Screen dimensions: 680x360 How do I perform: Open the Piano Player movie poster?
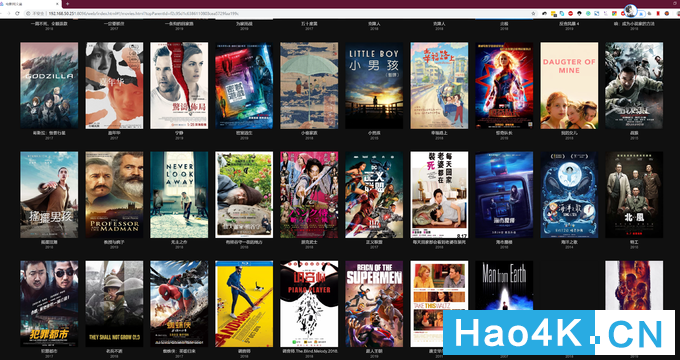pyautogui.click(x=309, y=304)
